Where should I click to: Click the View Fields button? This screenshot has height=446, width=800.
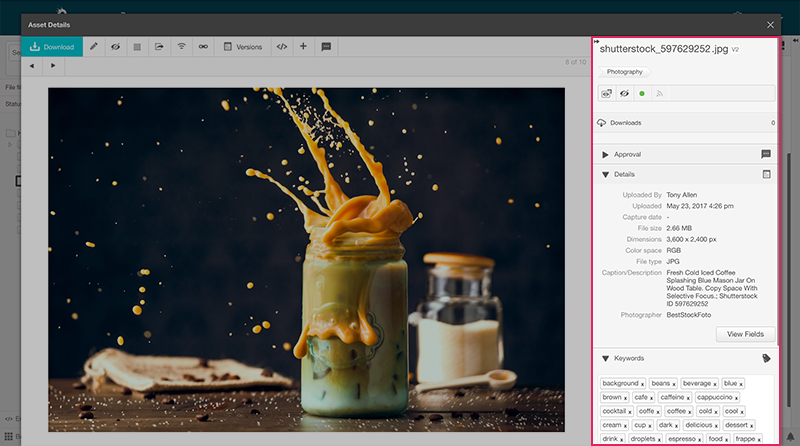(745, 334)
